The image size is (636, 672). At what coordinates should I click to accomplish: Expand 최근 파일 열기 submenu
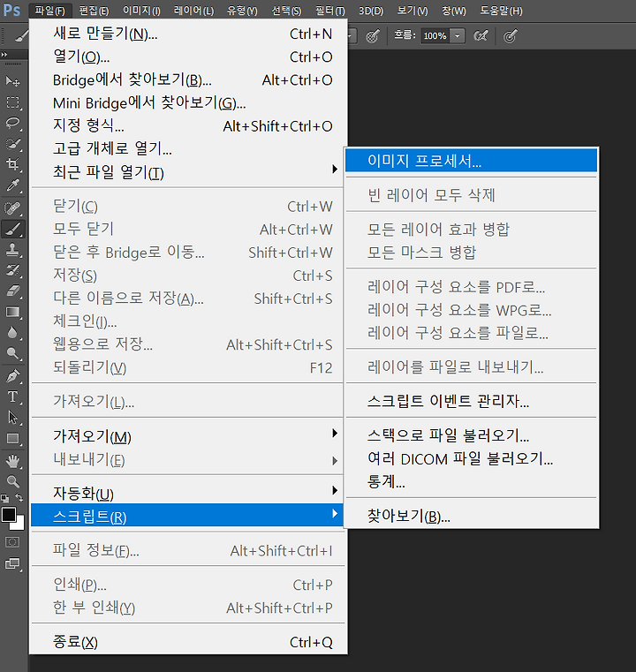[x=188, y=172]
